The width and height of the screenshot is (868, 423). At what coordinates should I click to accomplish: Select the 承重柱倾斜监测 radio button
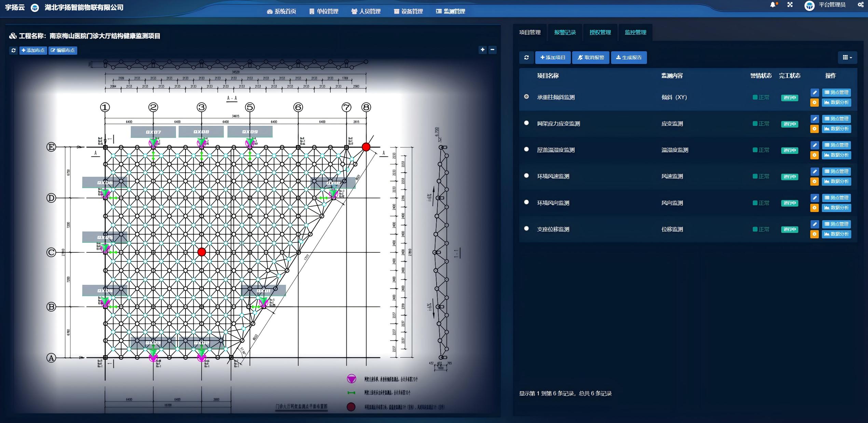point(526,97)
